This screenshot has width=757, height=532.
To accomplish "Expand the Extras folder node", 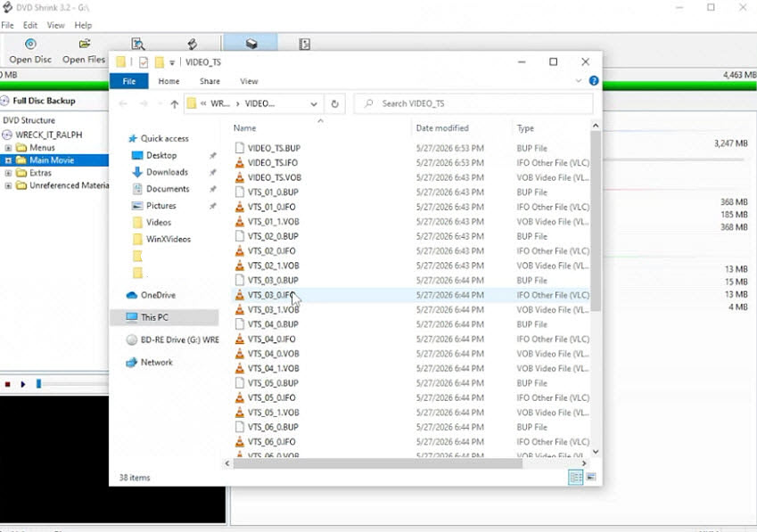I will (8, 173).
